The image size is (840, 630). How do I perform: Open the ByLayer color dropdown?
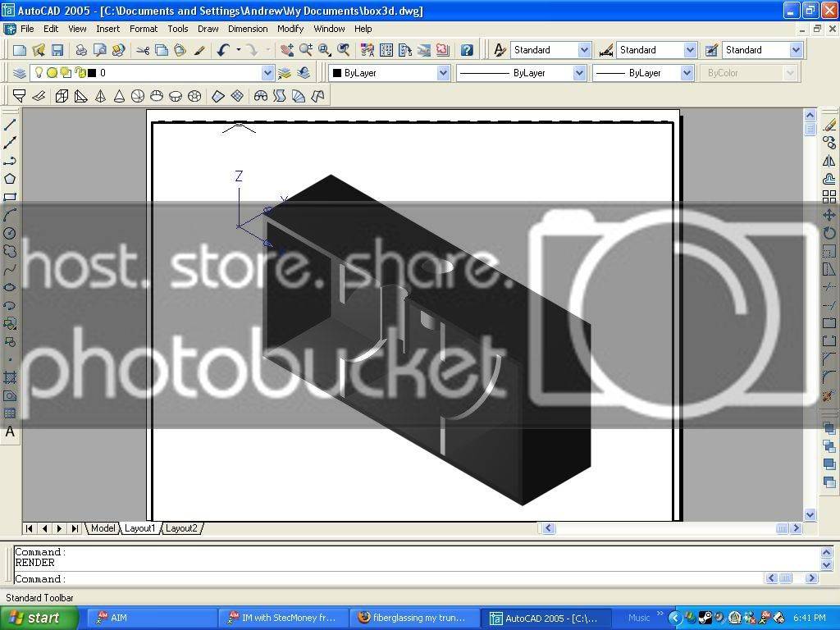tap(443, 73)
